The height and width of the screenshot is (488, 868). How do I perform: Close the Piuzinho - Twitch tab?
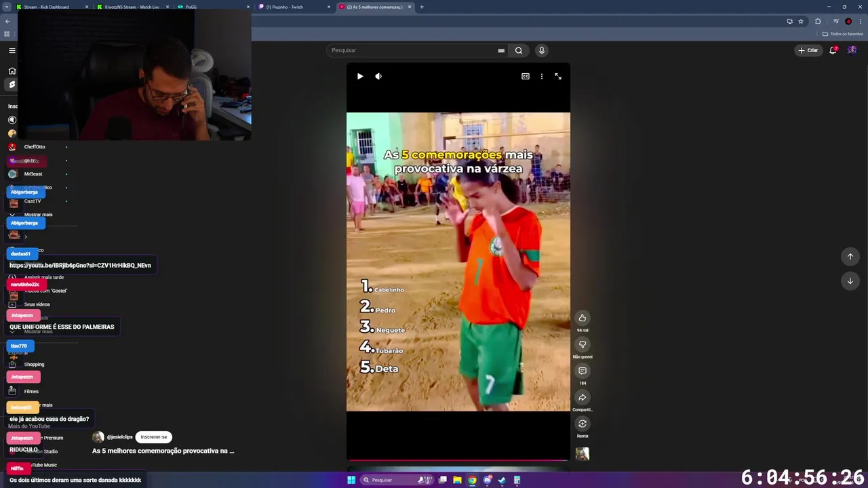pyautogui.click(x=329, y=7)
